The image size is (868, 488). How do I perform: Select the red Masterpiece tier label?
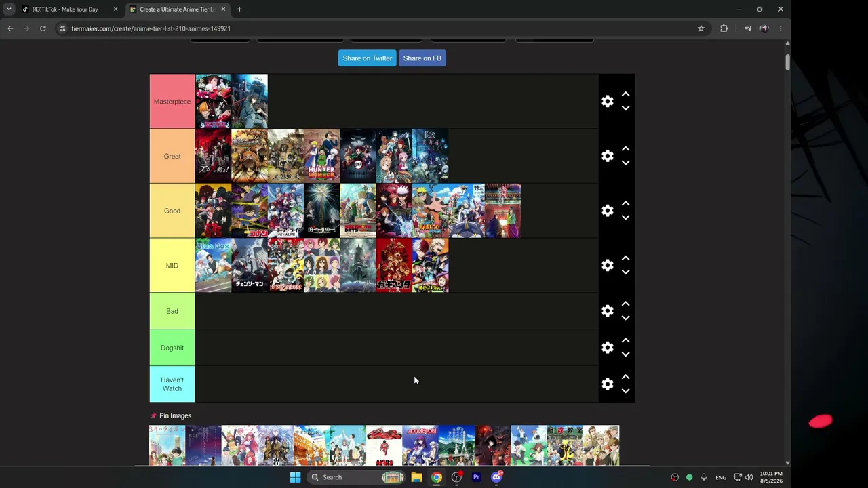pos(172,102)
